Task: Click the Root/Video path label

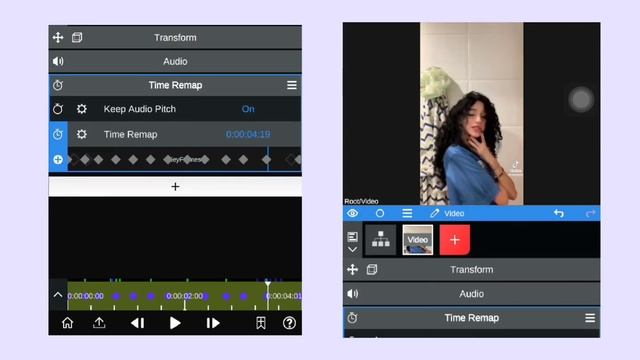Action: (361, 201)
